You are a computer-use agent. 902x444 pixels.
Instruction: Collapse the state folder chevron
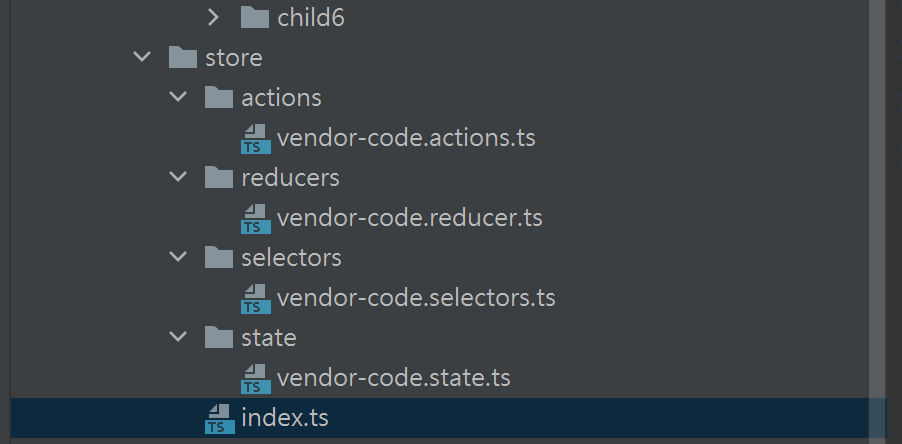pos(178,337)
